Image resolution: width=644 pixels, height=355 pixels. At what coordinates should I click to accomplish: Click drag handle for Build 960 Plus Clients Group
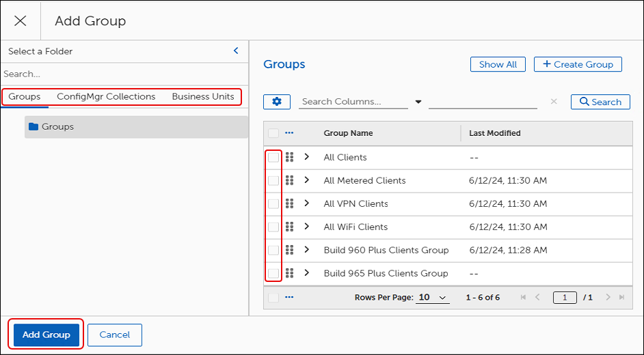(x=290, y=250)
